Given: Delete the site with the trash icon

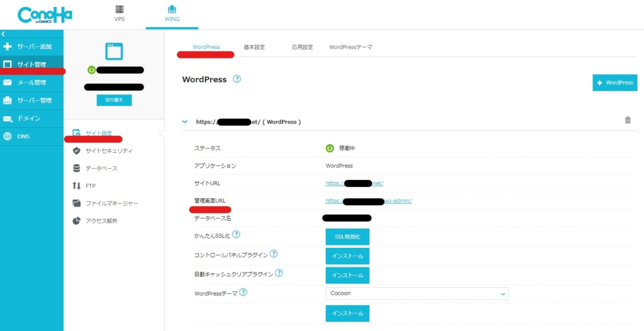Looking at the screenshot, I should tap(628, 120).
